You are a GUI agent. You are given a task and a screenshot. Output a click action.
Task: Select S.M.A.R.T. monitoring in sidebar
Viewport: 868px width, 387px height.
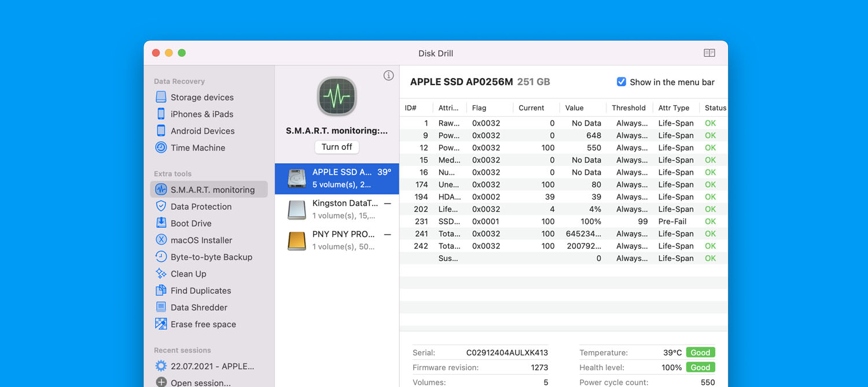[x=209, y=190]
